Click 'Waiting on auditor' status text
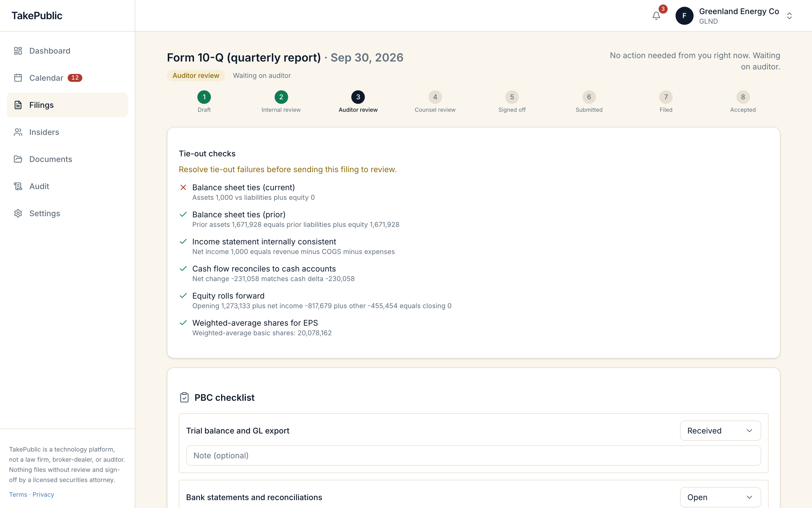812x508 pixels. click(x=262, y=76)
